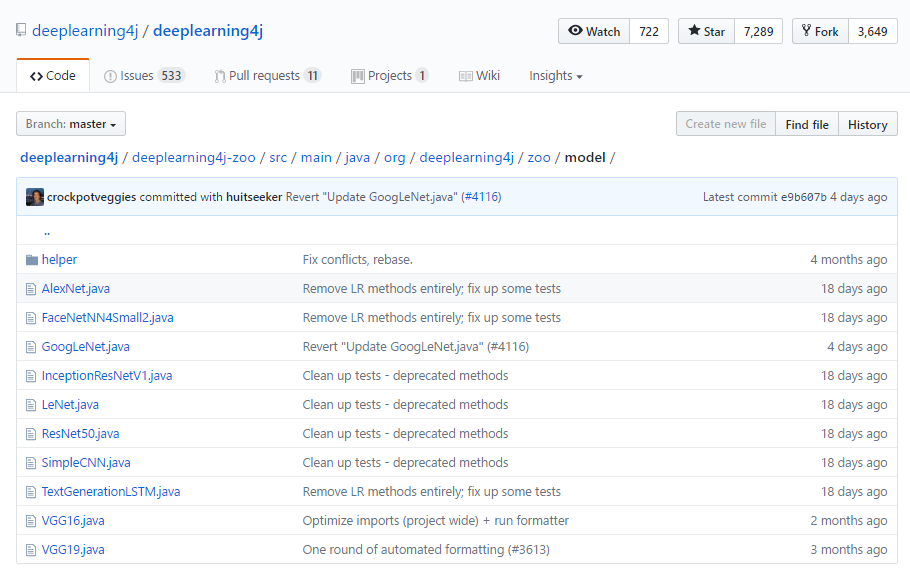Image resolution: width=910 pixels, height=580 pixels.
Task: Open VGG16.java file
Action: point(73,521)
